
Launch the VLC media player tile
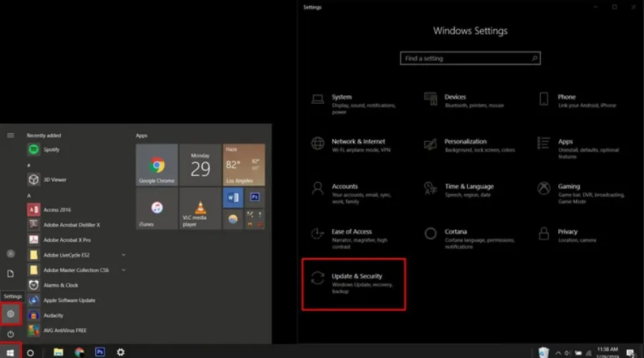(200, 209)
